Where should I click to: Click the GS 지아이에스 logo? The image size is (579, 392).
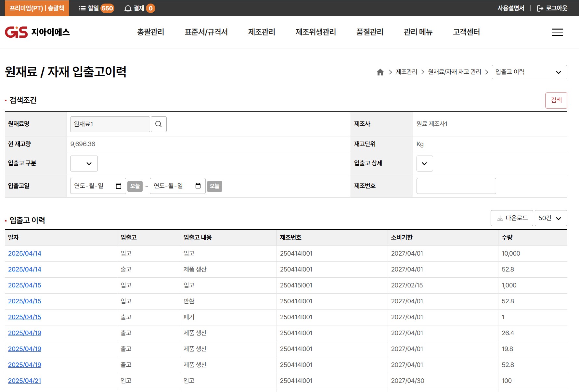click(x=37, y=32)
